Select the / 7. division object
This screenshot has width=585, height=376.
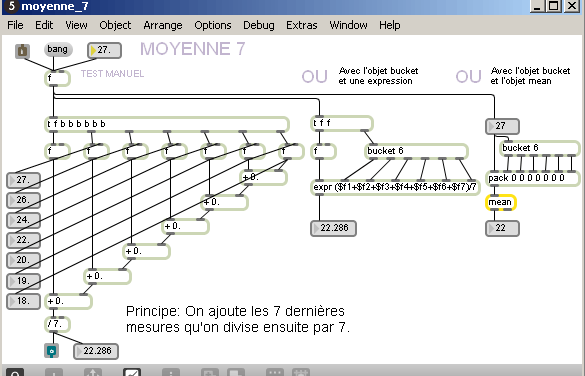pyautogui.click(x=57, y=324)
